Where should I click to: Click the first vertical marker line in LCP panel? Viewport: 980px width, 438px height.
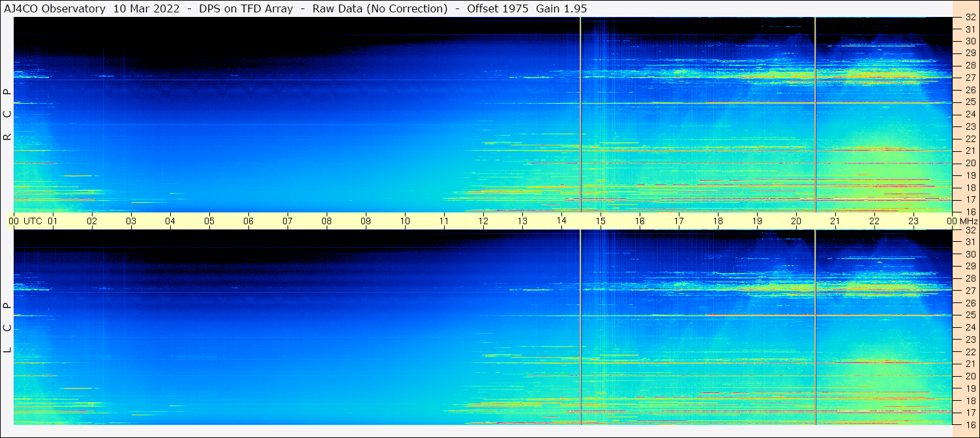click(x=580, y=327)
